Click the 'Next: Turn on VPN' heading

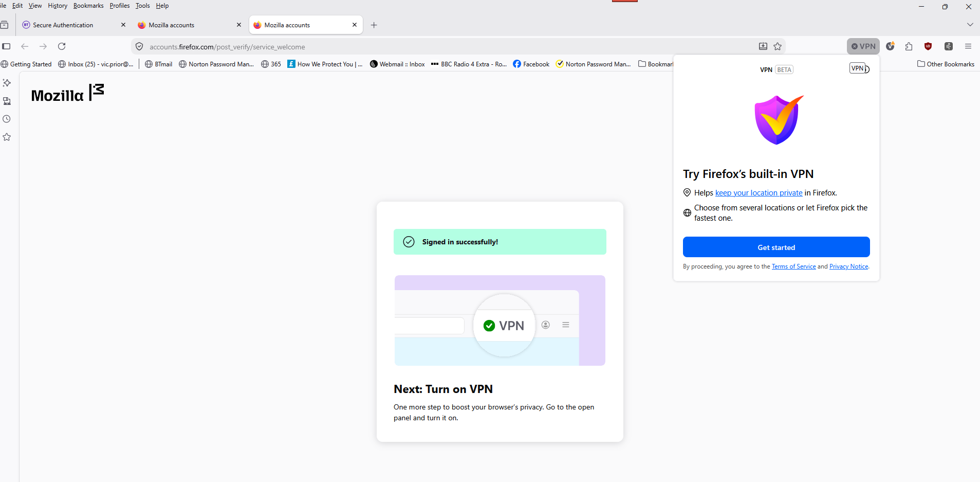click(443, 389)
